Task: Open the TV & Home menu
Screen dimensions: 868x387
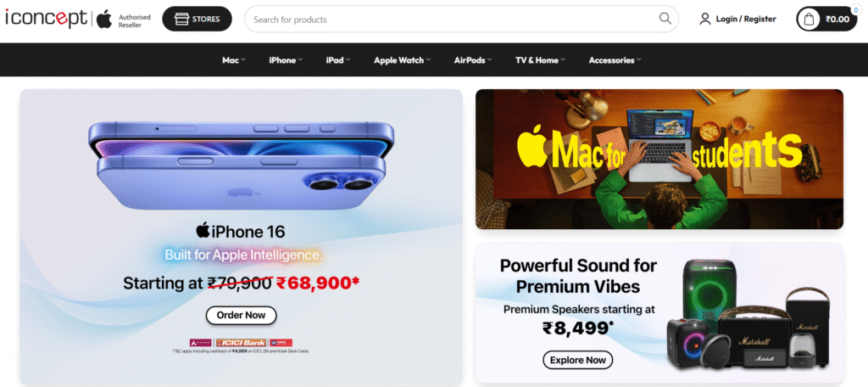Action: pyautogui.click(x=540, y=60)
